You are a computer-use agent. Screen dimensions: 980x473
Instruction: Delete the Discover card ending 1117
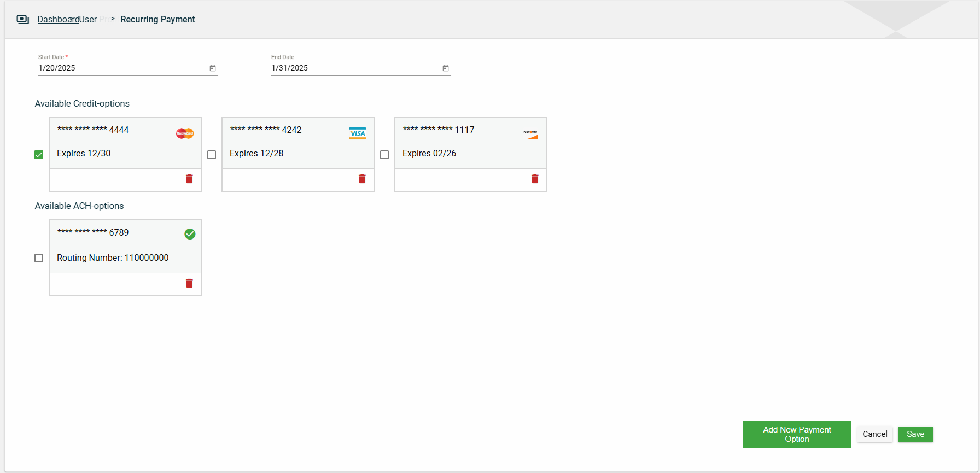(x=535, y=179)
